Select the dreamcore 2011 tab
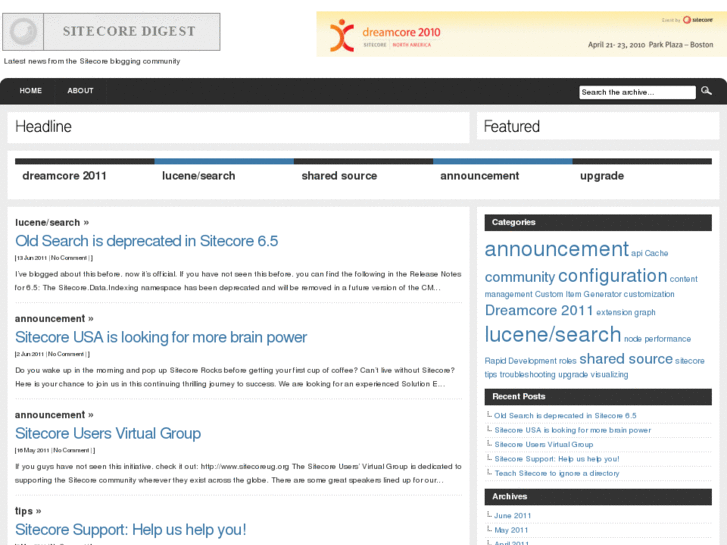 tap(64, 176)
